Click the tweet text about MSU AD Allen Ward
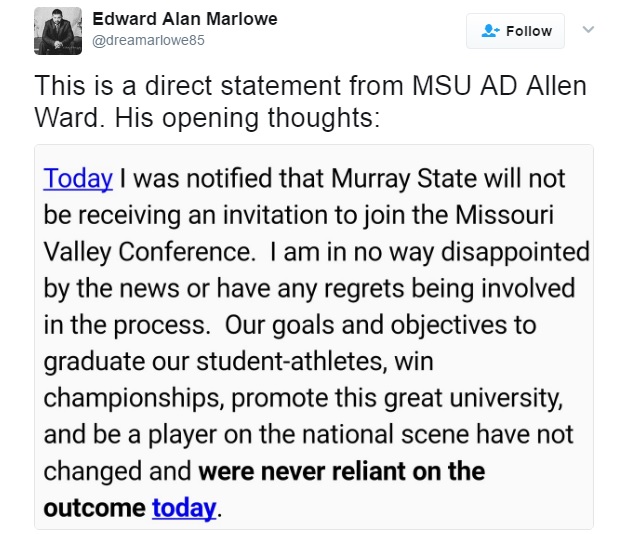The image size is (626, 534). pos(310,102)
